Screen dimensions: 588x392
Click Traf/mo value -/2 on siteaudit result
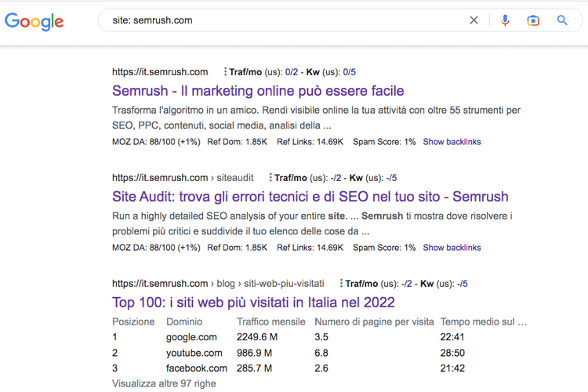[x=336, y=178]
